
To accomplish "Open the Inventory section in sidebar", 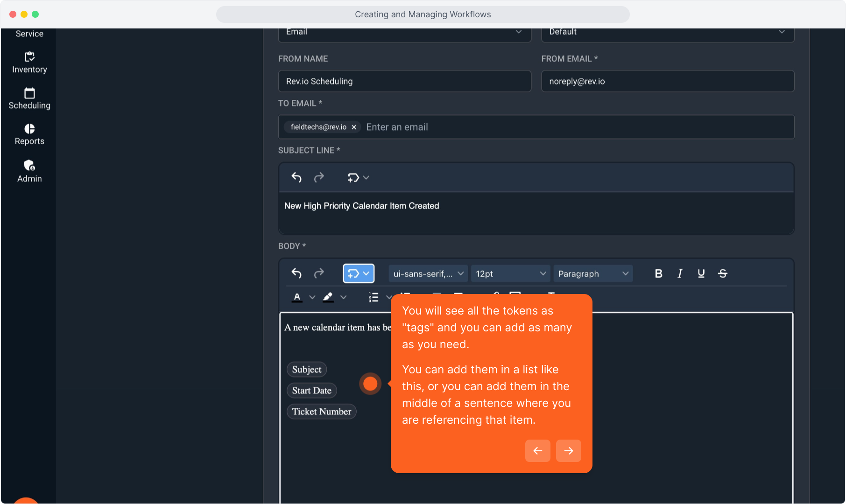I will (x=29, y=63).
